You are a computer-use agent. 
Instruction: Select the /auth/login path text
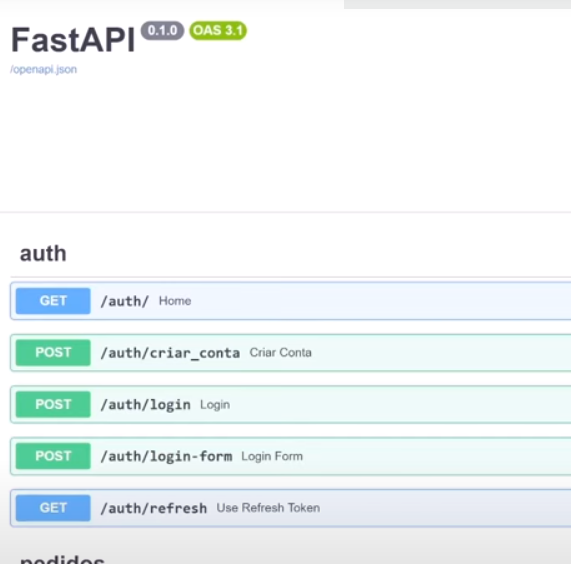(x=145, y=405)
